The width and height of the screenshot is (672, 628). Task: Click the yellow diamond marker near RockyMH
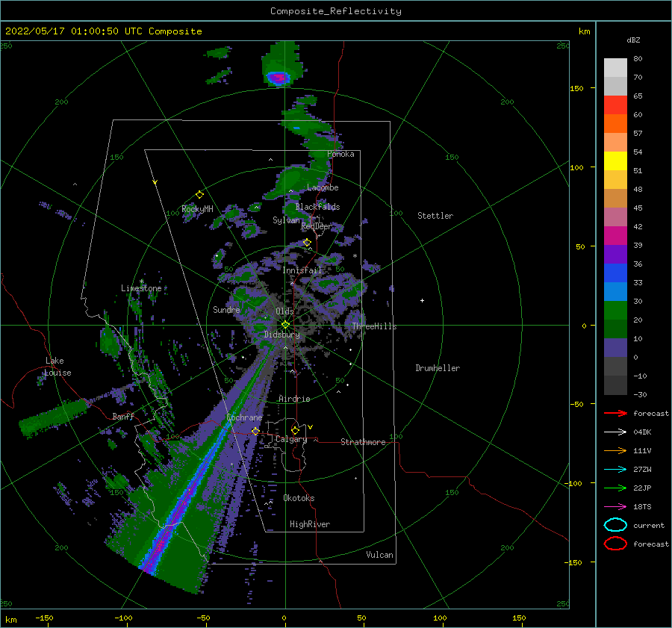tap(199, 195)
